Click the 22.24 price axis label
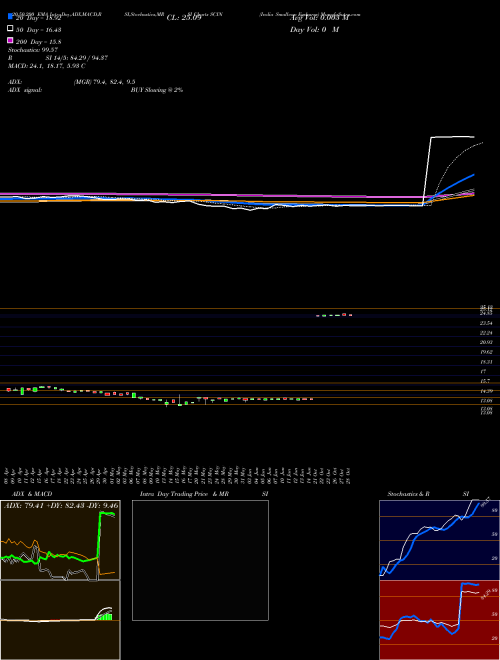This screenshot has height=660, width=500. [487, 333]
